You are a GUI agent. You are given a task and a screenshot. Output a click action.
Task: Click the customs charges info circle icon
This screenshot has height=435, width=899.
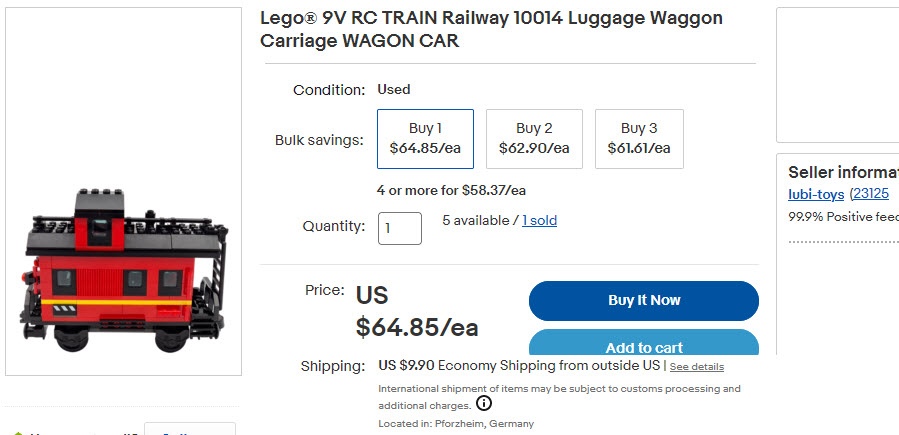tap(484, 404)
